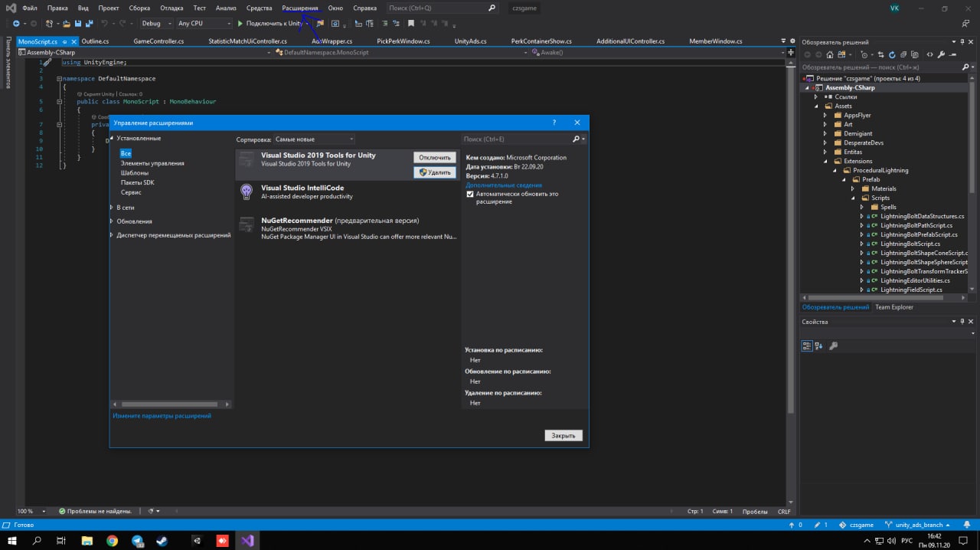Screen dimensions: 980x550
Task: Click the Pending Changes Filter clock icon
Action: 865,55
